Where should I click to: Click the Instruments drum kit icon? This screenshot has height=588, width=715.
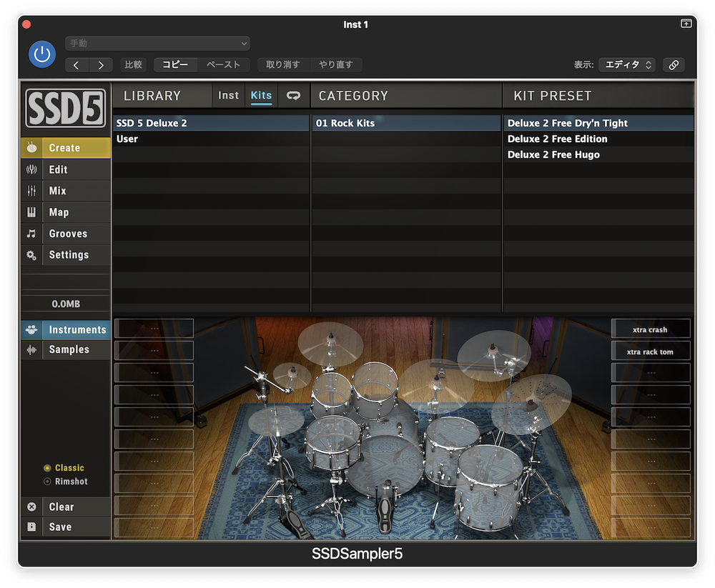click(x=31, y=329)
